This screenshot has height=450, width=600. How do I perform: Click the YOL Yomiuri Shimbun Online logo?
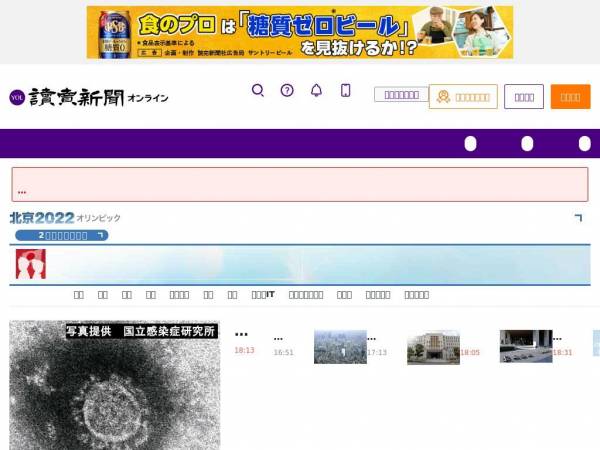[89, 97]
